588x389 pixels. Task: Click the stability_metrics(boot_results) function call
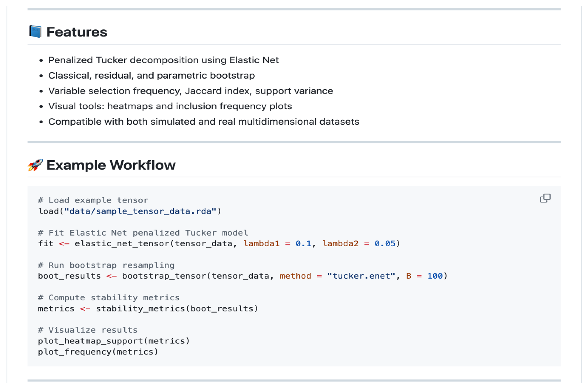177,309
